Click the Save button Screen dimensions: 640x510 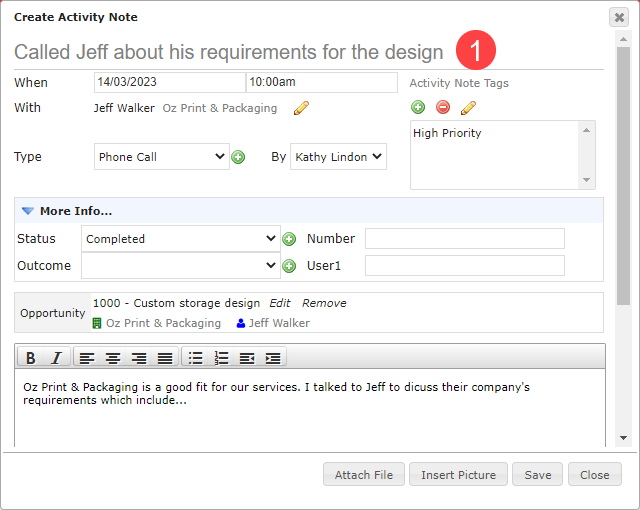pos(538,475)
